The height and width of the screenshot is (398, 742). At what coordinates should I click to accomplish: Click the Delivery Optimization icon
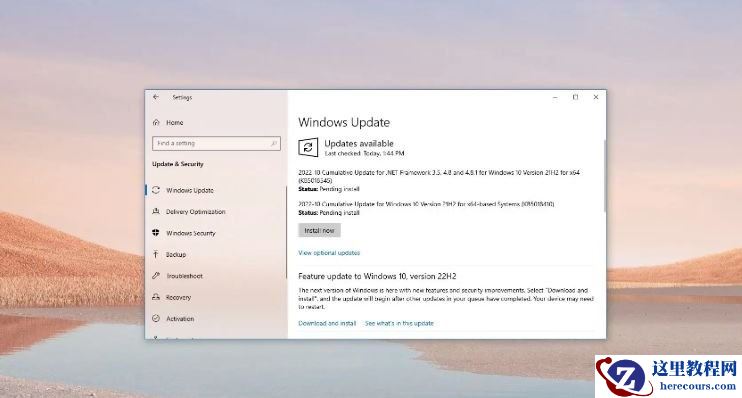156,211
